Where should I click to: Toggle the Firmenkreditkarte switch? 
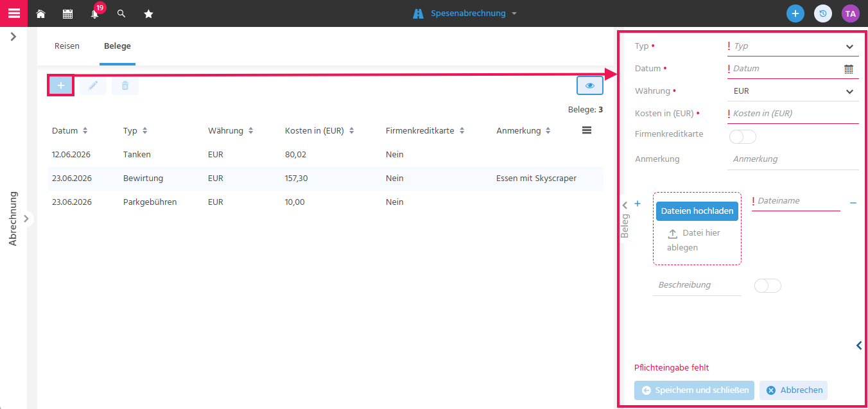point(743,137)
